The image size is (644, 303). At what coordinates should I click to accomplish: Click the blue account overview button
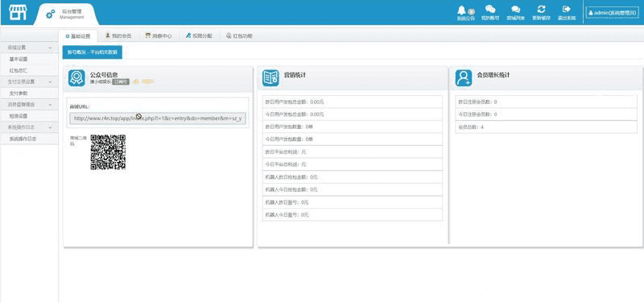[x=93, y=52]
